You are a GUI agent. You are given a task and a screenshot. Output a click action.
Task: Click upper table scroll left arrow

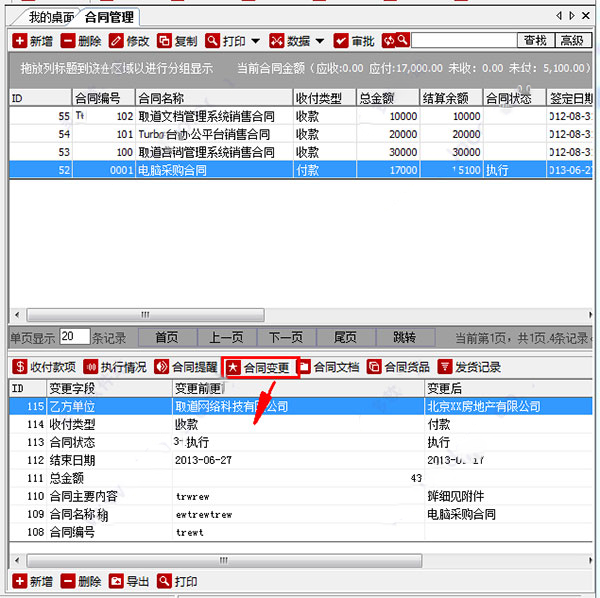click(x=17, y=315)
